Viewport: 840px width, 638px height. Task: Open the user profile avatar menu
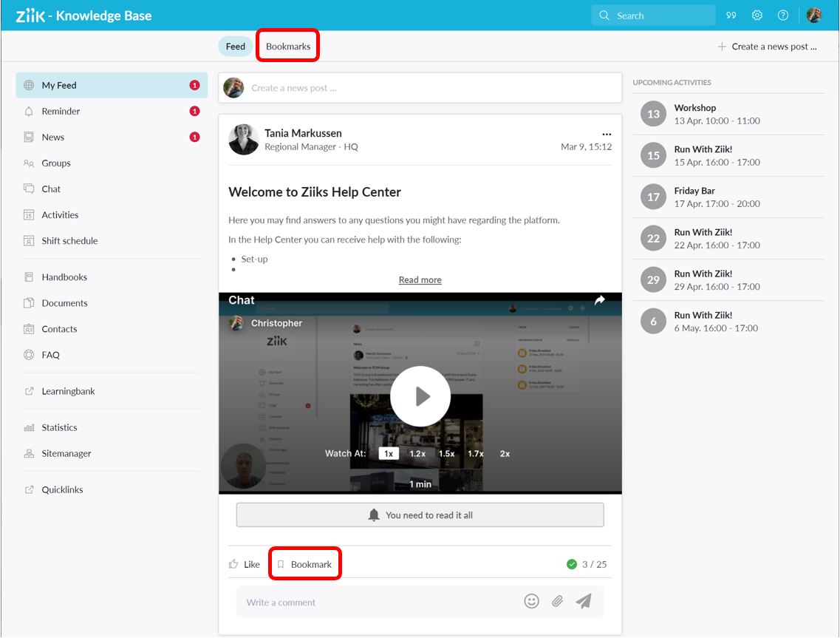pyautogui.click(x=814, y=16)
